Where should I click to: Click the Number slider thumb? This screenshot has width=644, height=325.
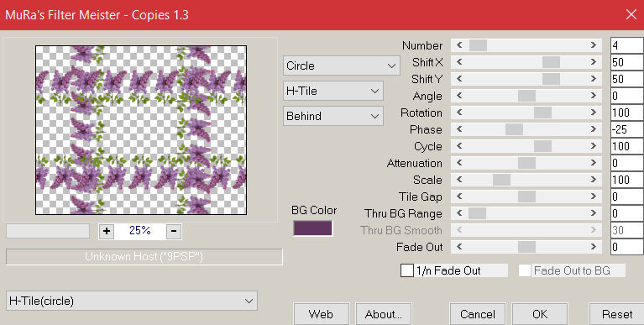pyautogui.click(x=478, y=45)
